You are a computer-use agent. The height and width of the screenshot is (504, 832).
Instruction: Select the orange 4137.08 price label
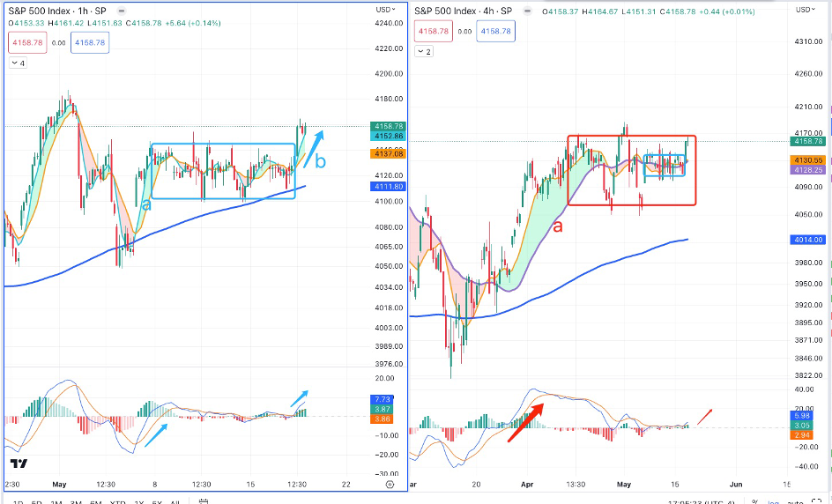389,154
